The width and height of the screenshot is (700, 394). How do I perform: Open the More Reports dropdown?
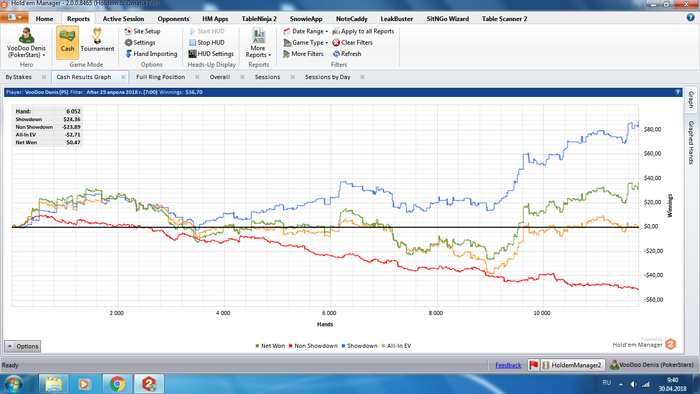(258, 43)
